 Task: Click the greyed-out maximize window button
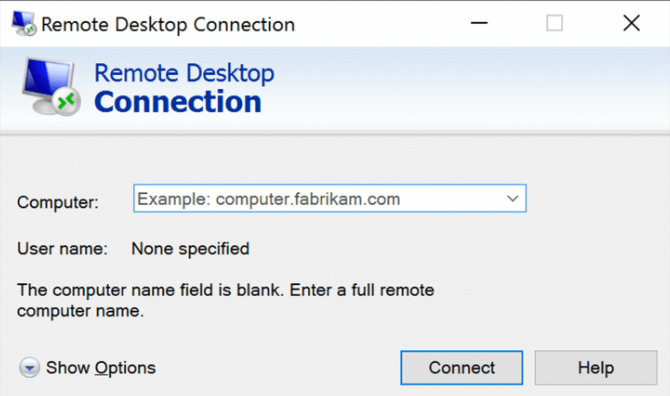[554, 23]
